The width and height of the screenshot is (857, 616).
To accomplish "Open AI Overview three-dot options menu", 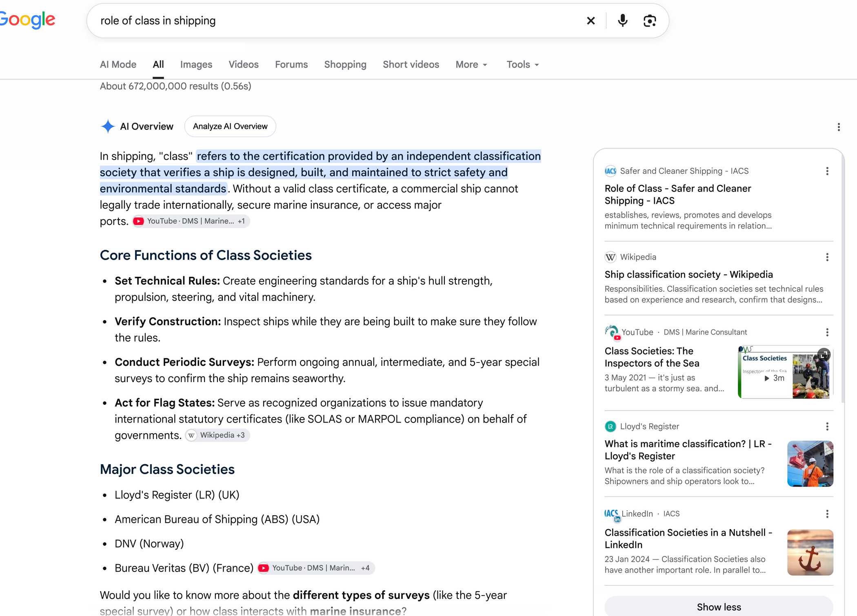I will (839, 127).
